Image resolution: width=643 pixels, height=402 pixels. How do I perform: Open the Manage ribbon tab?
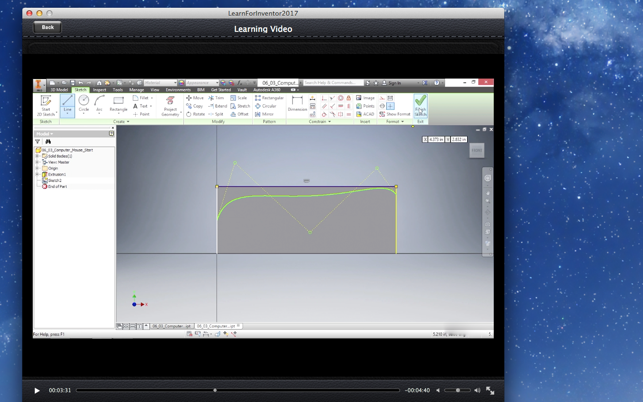137,90
